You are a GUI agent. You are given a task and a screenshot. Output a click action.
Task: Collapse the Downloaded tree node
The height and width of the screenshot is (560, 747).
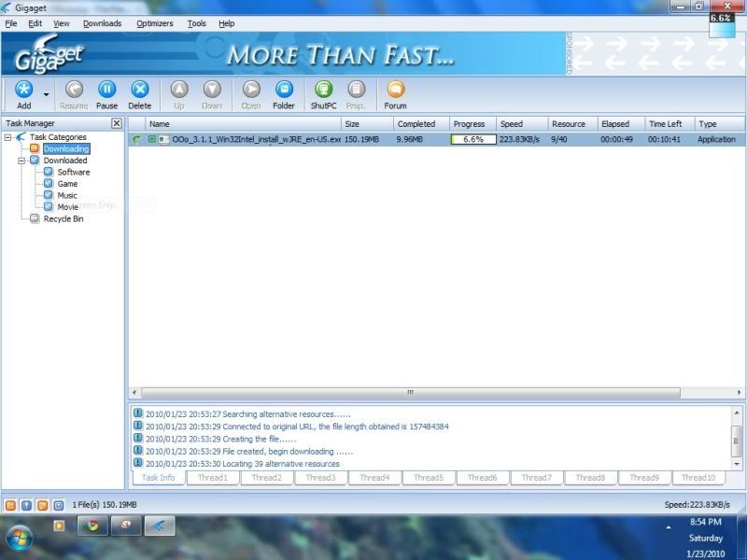[x=21, y=161]
